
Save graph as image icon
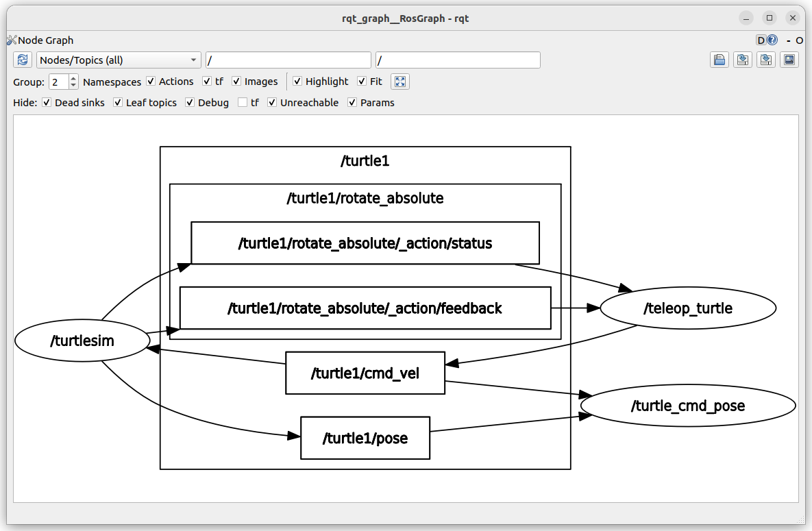coord(789,60)
